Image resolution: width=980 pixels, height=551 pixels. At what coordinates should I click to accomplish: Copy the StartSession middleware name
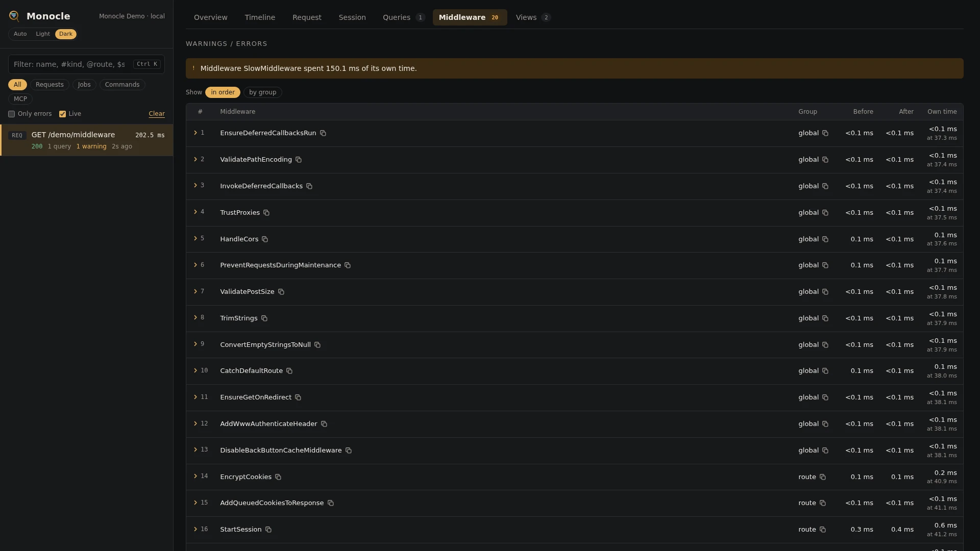268,530
